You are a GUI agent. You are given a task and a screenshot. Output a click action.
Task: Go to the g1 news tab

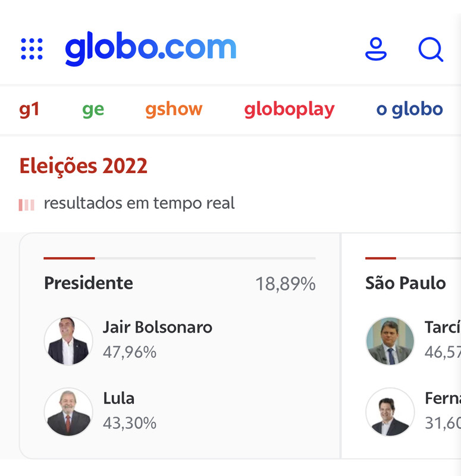pos(29,109)
